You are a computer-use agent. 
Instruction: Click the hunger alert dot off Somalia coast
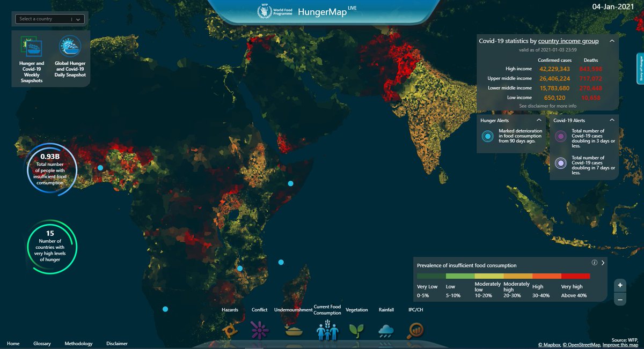290,183
